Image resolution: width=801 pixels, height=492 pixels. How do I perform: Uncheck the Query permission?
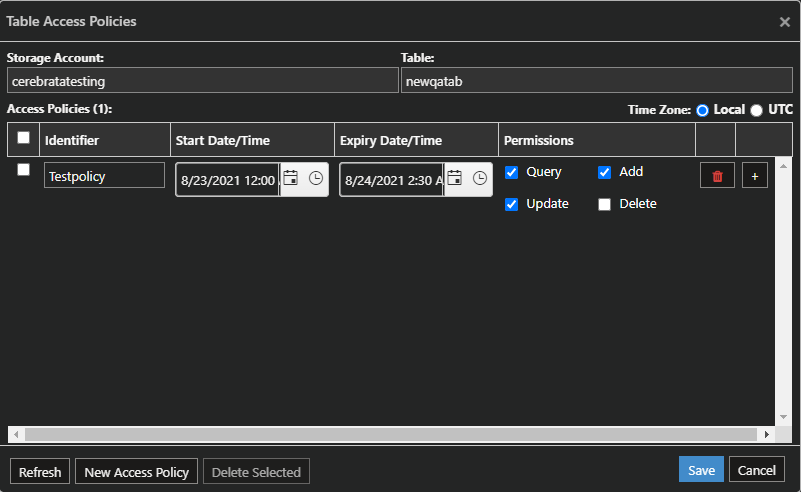pos(511,172)
